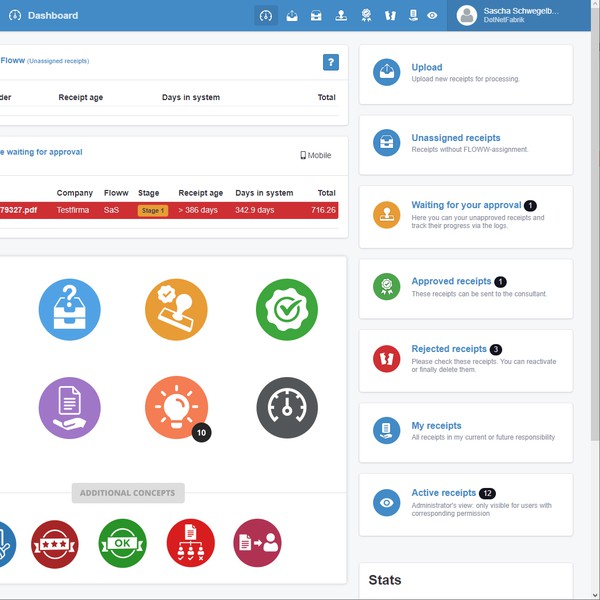This screenshot has height=600, width=600.
Task: Open the user avatar for Sascha Schwegelb
Action: click(x=466, y=16)
